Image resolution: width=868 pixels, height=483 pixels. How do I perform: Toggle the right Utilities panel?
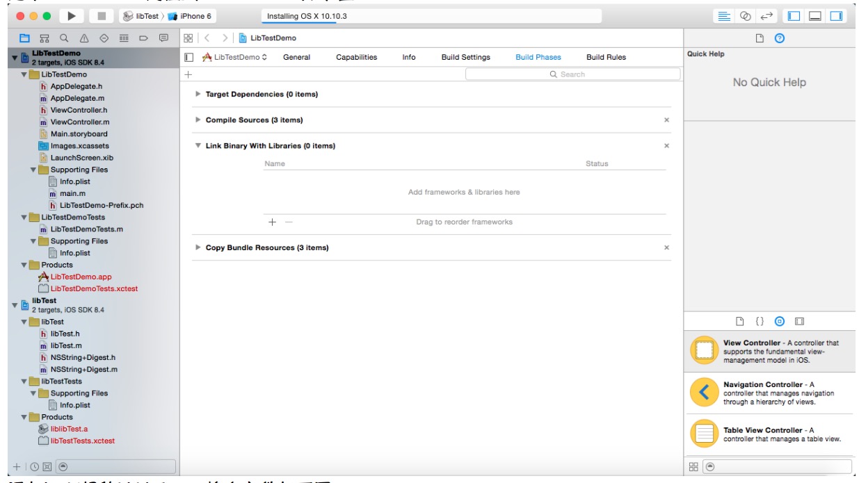click(x=836, y=16)
